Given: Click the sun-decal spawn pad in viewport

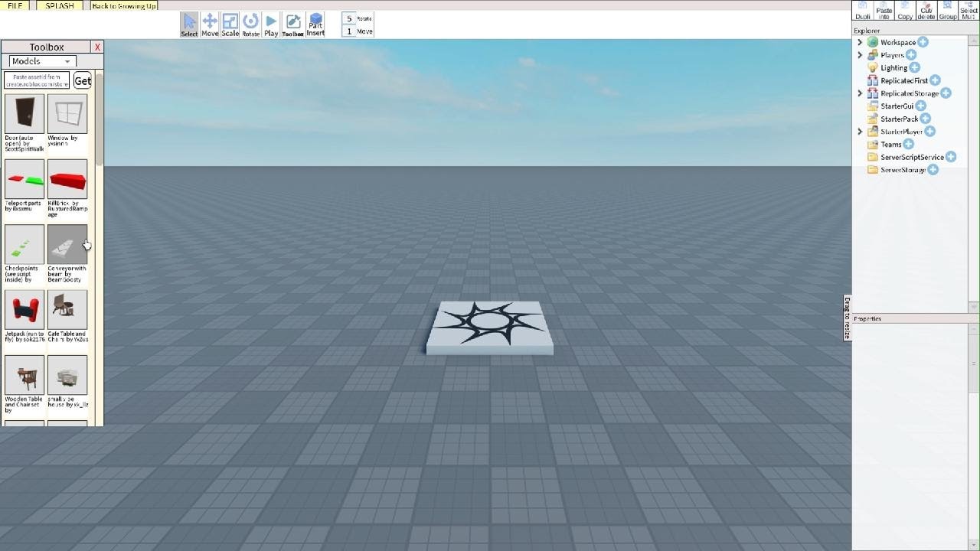Looking at the screenshot, I should click(490, 328).
